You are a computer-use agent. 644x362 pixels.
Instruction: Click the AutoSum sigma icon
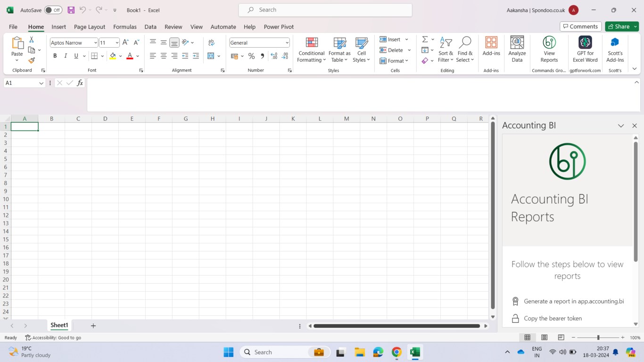pos(425,40)
